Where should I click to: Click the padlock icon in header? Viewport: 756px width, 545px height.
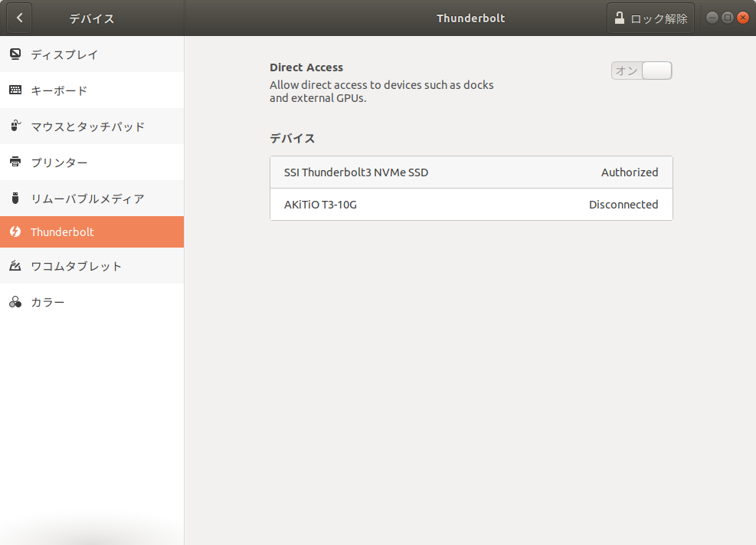tap(620, 18)
